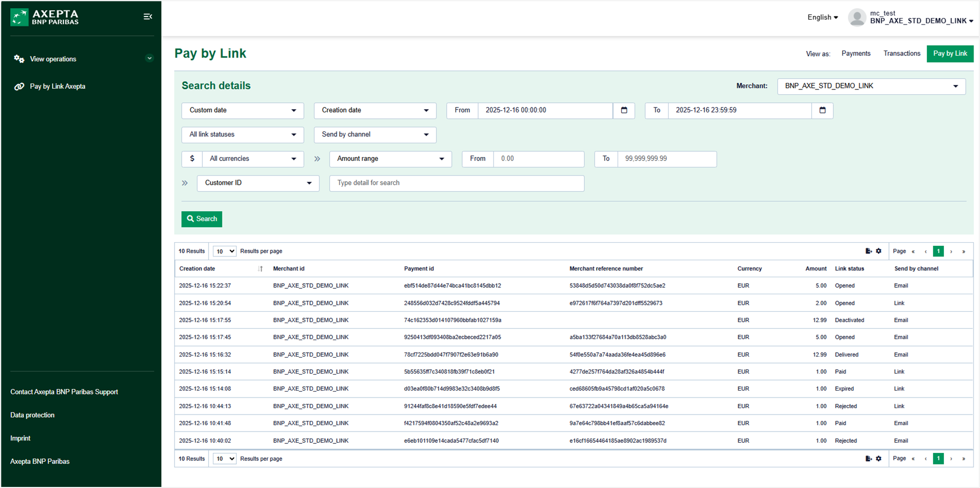This screenshot has height=488, width=980.
Task: Click double-chevron beside Customer ID filter
Action: point(185,183)
